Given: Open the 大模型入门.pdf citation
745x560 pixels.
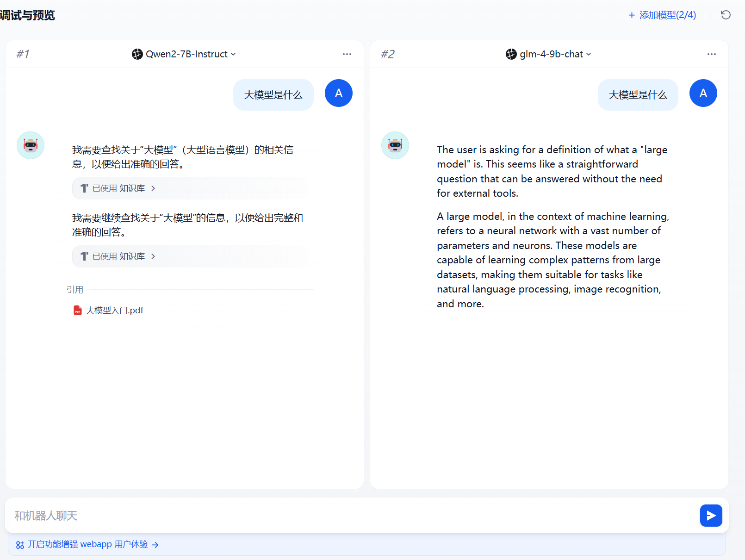Looking at the screenshot, I should (x=114, y=311).
